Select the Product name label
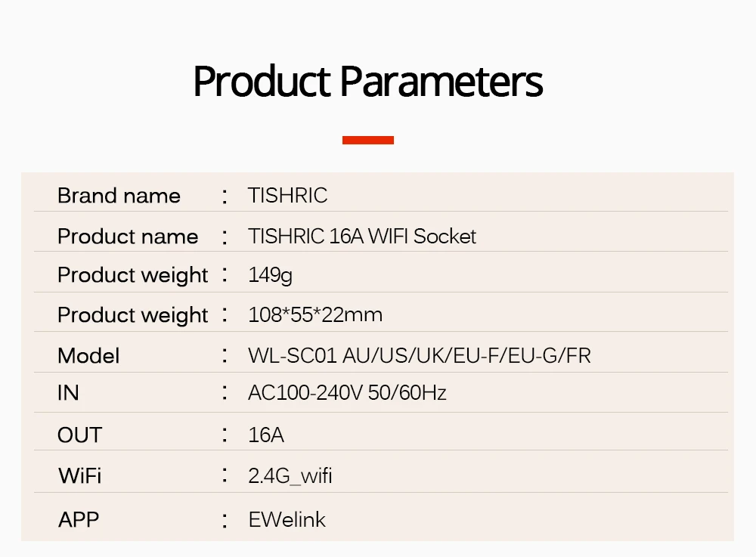The image size is (756, 557). coord(128,237)
